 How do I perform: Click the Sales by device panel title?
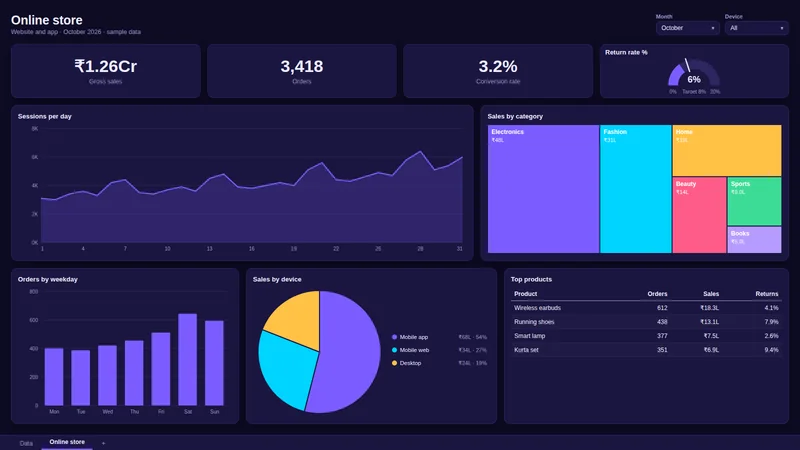[277, 280]
